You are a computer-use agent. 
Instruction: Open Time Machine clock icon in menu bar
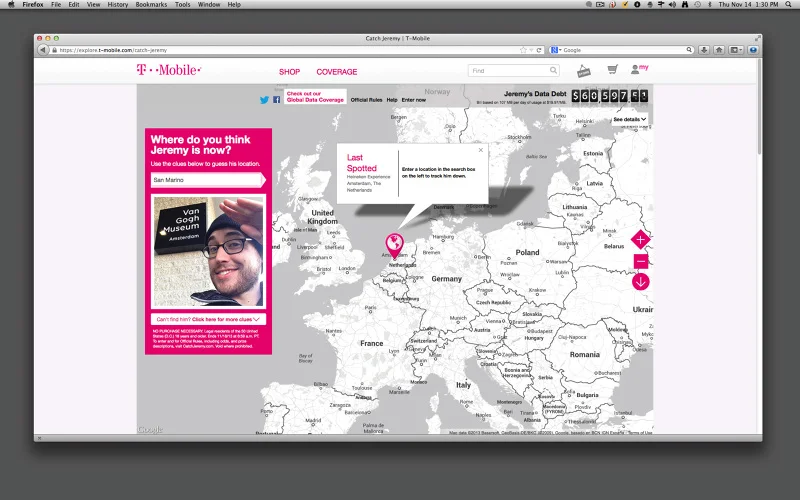tap(697, 5)
